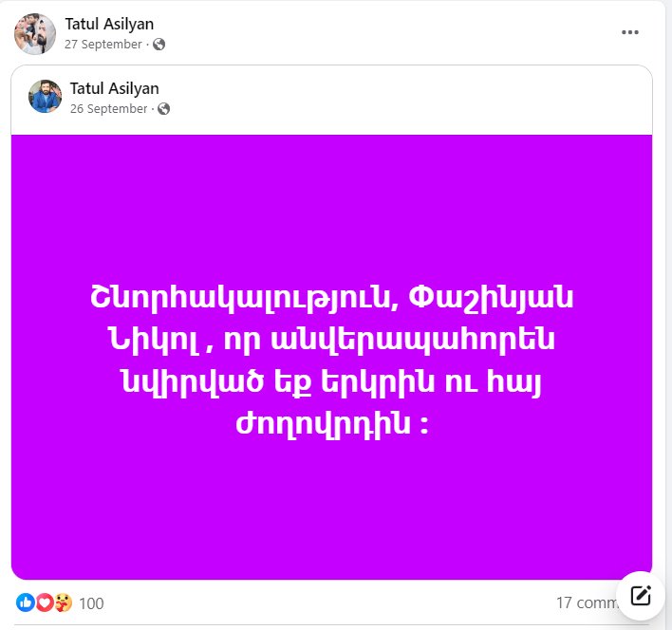This screenshot has height=630, width=672.
Task: Open the 17 comments link
Action: click(588, 603)
